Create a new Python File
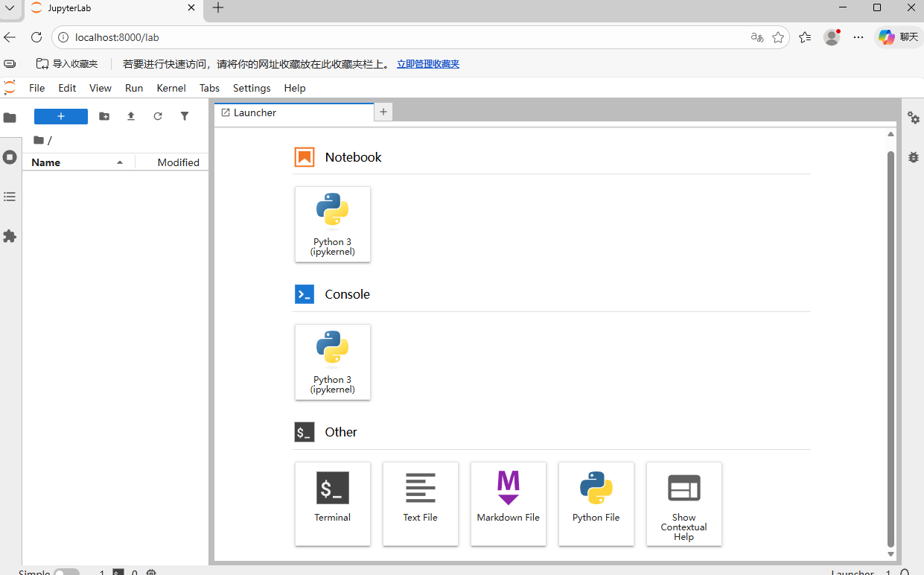Screen dimensions: 924x575 click(x=596, y=503)
